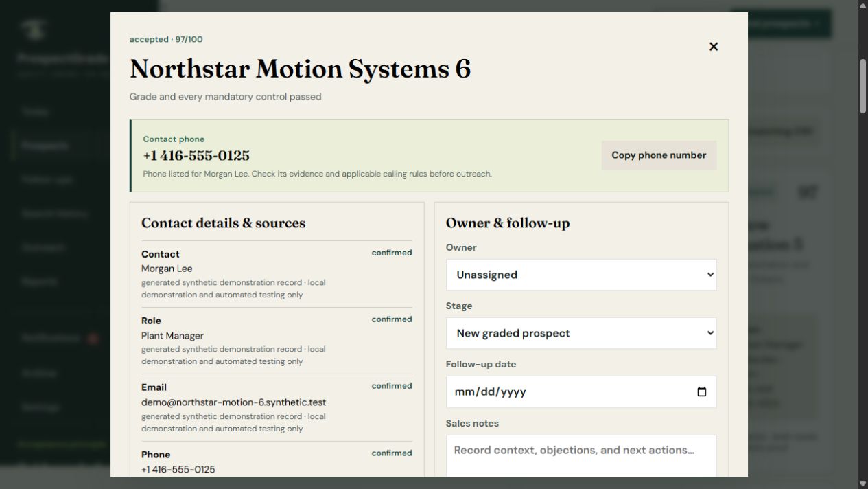Open the calendar picker icon in Follow-up date
The height and width of the screenshot is (489, 868).
(701, 392)
